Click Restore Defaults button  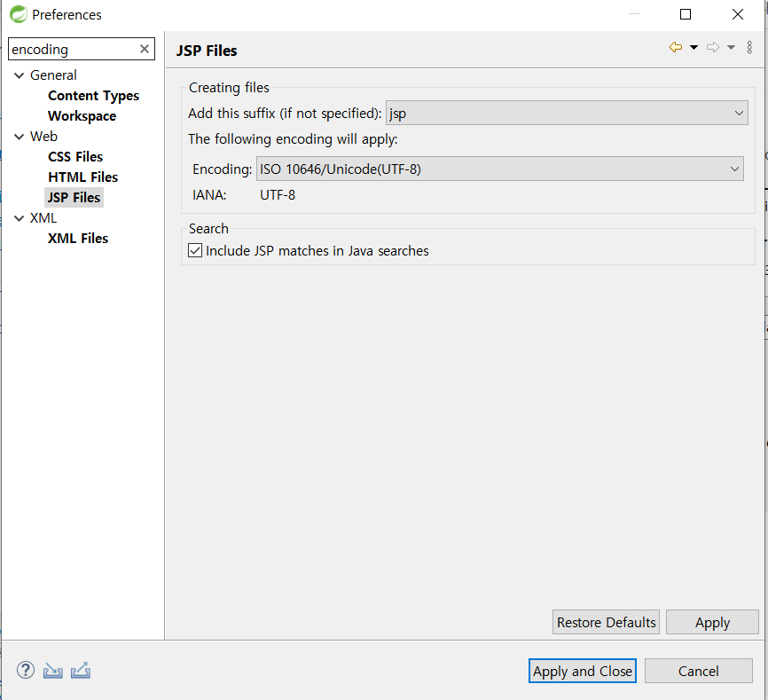[x=606, y=622]
